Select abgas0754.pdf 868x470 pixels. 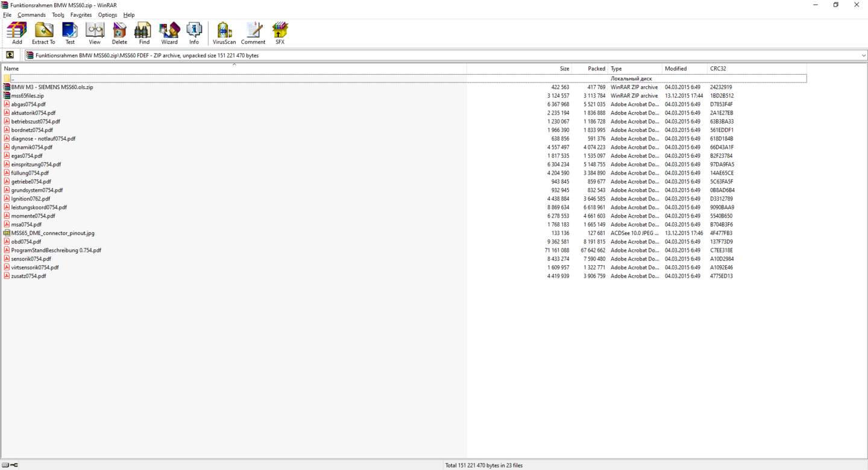click(x=28, y=104)
